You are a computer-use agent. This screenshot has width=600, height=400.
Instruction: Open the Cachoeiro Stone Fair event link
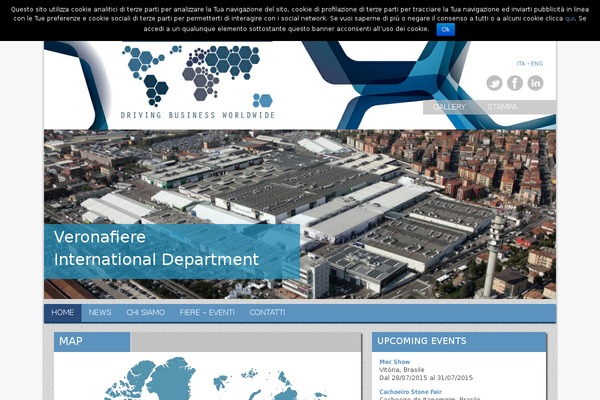tap(410, 392)
